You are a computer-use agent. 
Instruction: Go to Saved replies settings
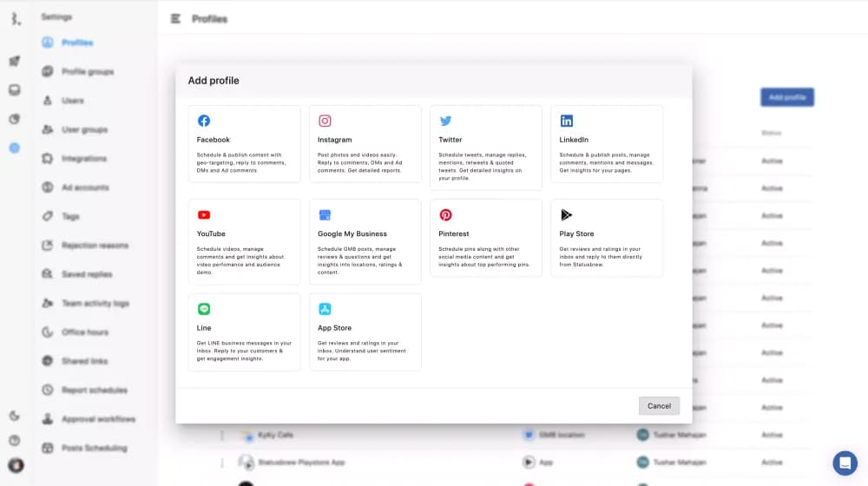(x=77, y=274)
